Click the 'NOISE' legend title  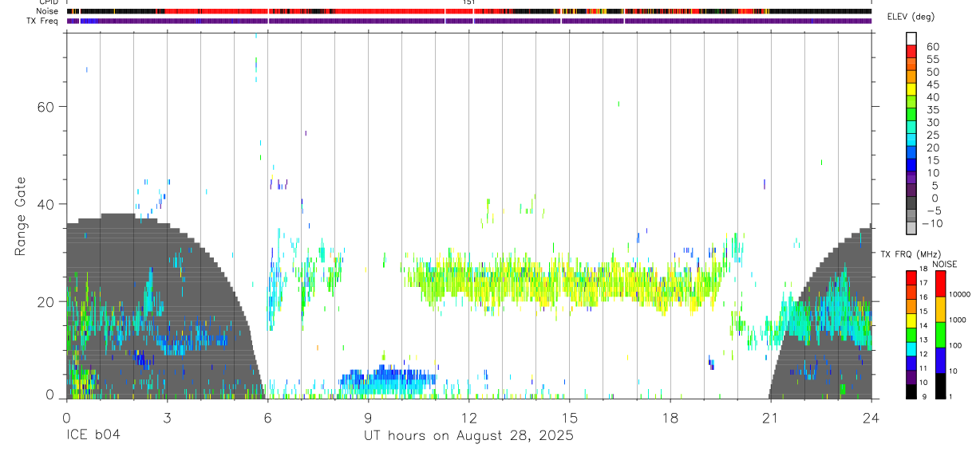pos(945,264)
